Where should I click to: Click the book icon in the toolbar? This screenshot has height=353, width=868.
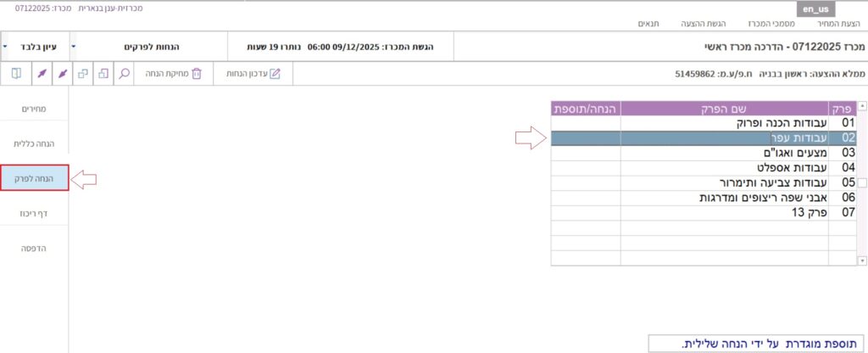pyautogui.click(x=16, y=74)
